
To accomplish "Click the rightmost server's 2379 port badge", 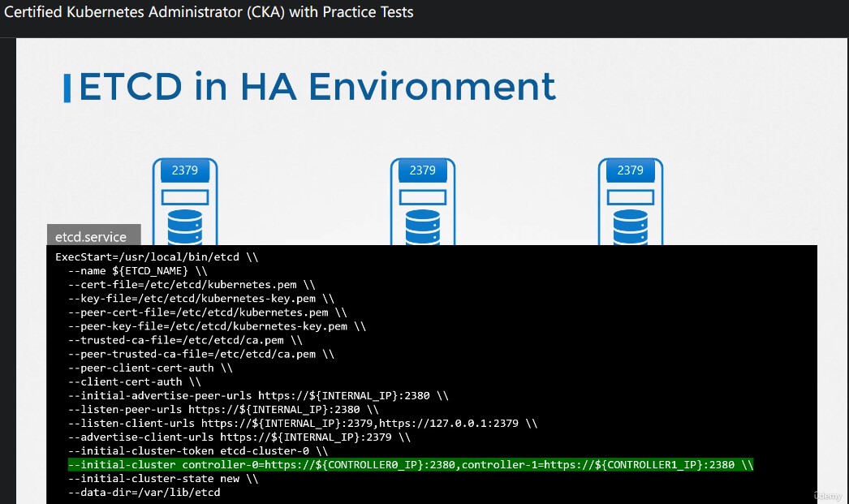I will (630, 170).
